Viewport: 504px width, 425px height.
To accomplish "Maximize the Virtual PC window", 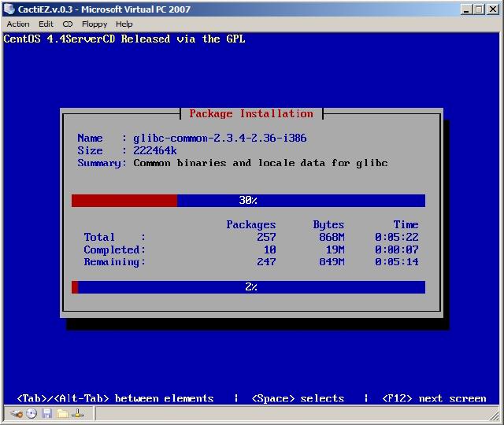I will 479,9.
